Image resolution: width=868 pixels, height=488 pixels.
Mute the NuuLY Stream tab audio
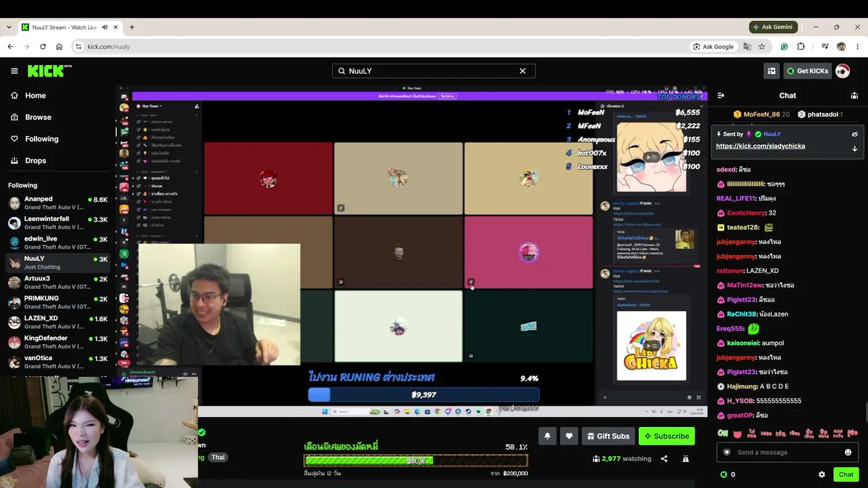tap(104, 27)
